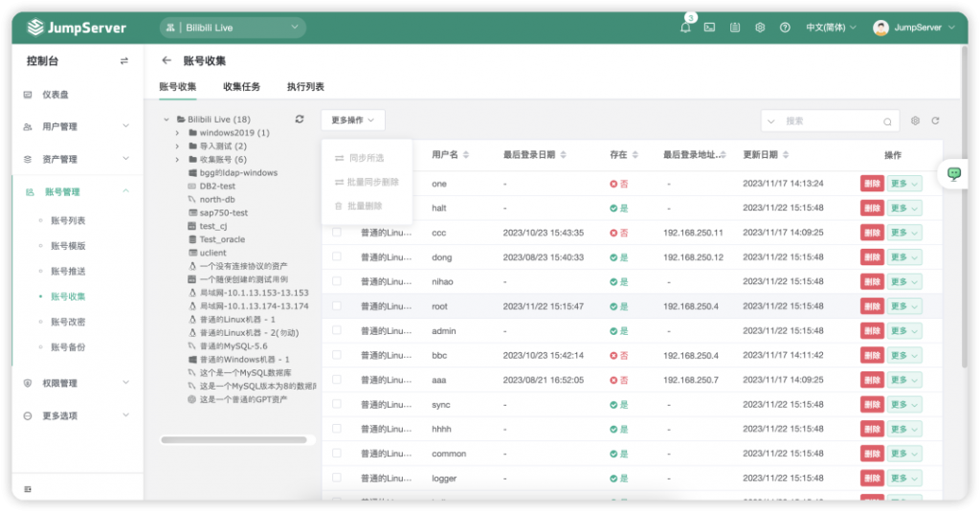Click the search magnifier icon
Viewport: 980px width, 512px height.
tap(887, 122)
